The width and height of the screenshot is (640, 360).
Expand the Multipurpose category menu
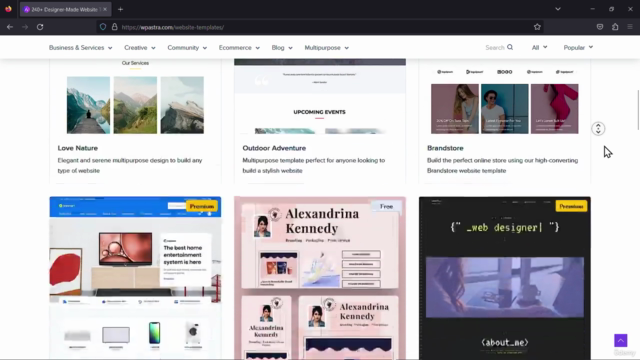pyautogui.click(x=327, y=48)
